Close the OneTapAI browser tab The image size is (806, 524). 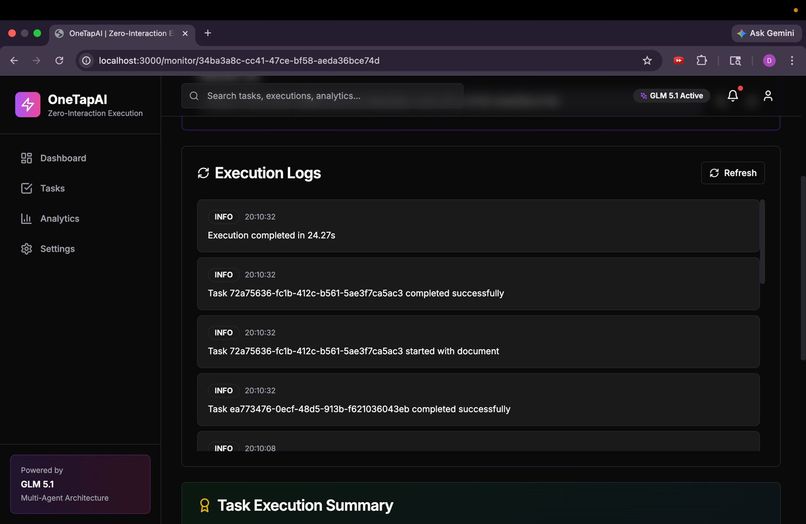pyautogui.click(x=185, y=33)
